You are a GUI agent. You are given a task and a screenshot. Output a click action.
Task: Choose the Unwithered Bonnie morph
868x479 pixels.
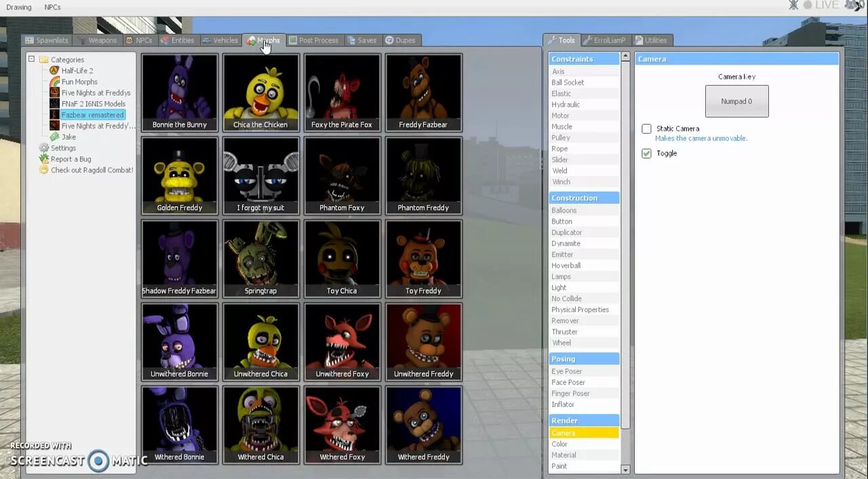click(180, 342)
